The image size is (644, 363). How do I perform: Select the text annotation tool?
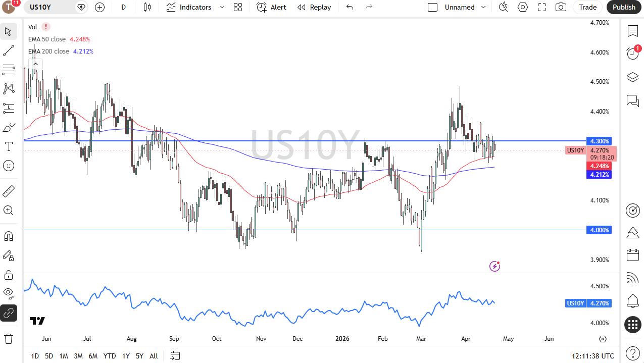pyautogui.click(x=9, y=146)
